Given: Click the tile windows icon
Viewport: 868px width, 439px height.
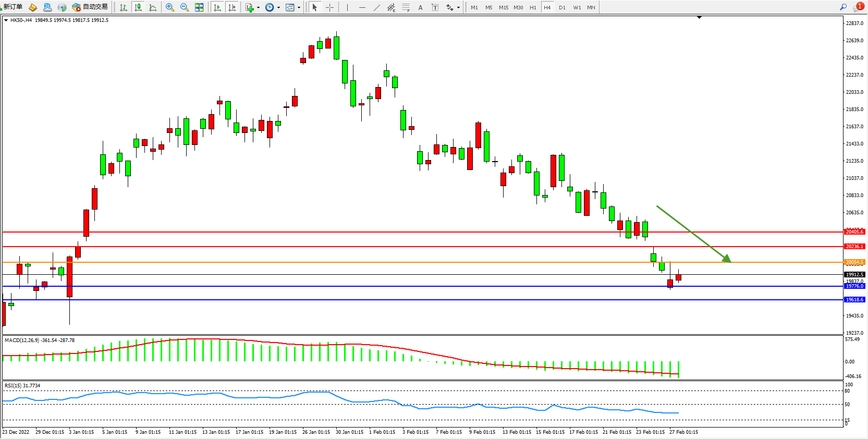Looking at the screenshot, I should [x=199, y=7].
